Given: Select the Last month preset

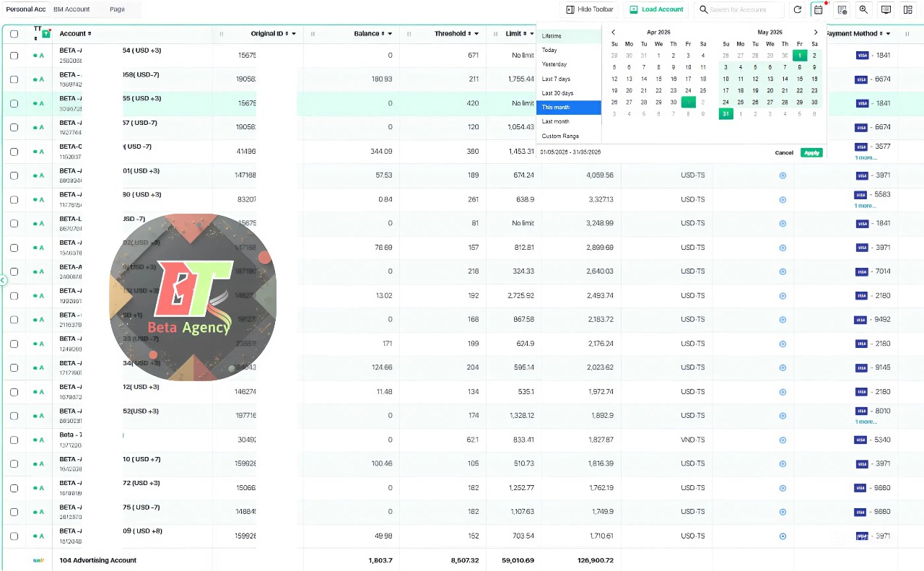Looking at the screenshot, I should point(569,121).
